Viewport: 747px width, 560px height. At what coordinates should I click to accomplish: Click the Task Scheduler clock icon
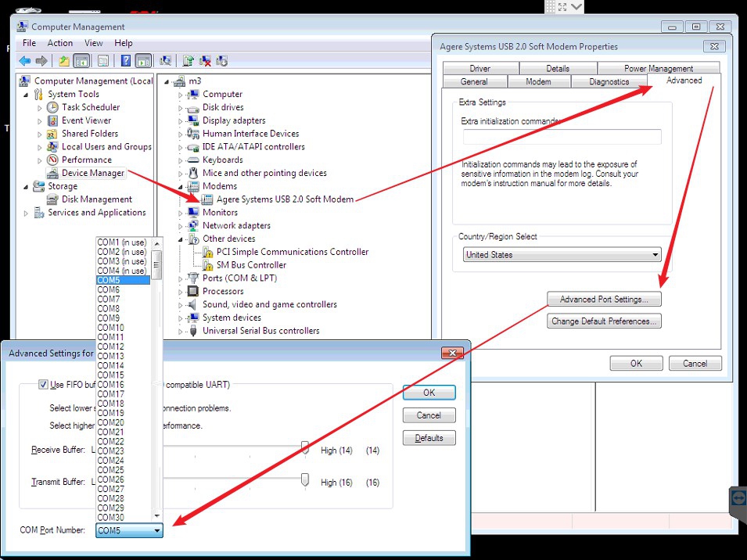point(52,108)
